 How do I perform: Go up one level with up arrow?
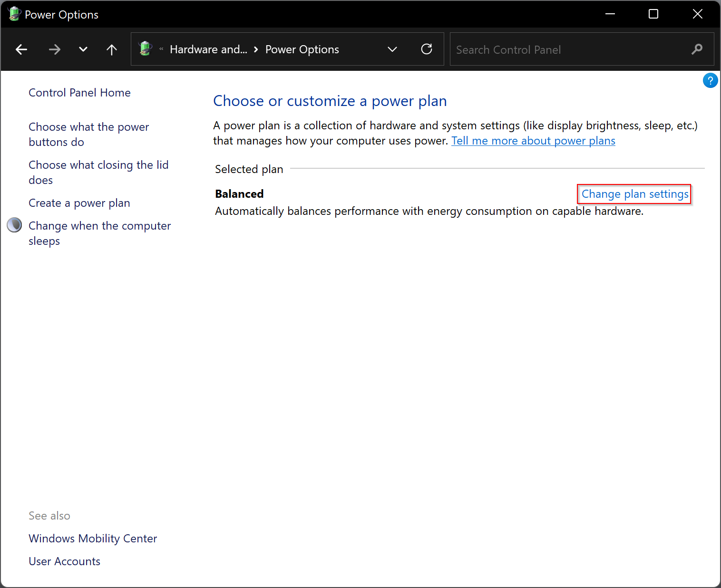[112, 49]
